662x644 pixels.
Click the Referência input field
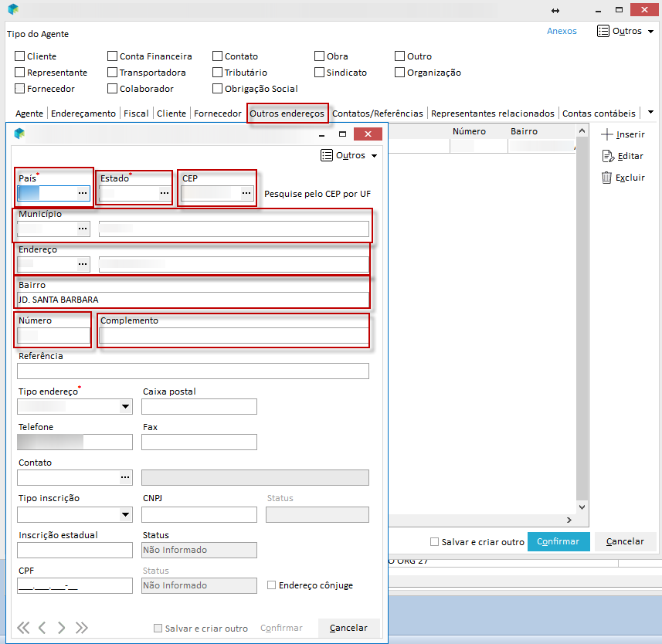point(193,371)
